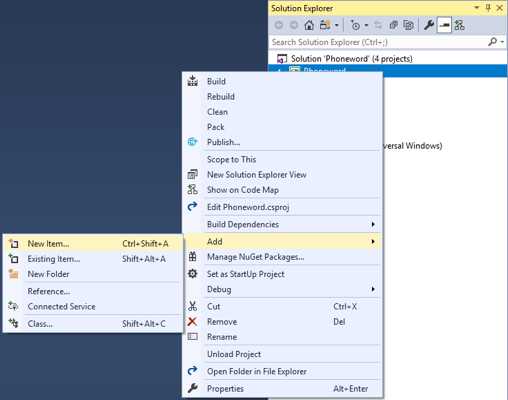Choose Class... in the Add submenu
Viewport: 508px width, 400px height.
[x=93, y=324]
